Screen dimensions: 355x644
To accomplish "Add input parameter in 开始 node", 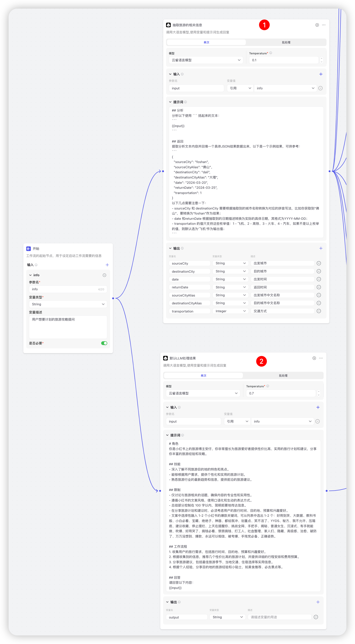I will coord(107,265).
